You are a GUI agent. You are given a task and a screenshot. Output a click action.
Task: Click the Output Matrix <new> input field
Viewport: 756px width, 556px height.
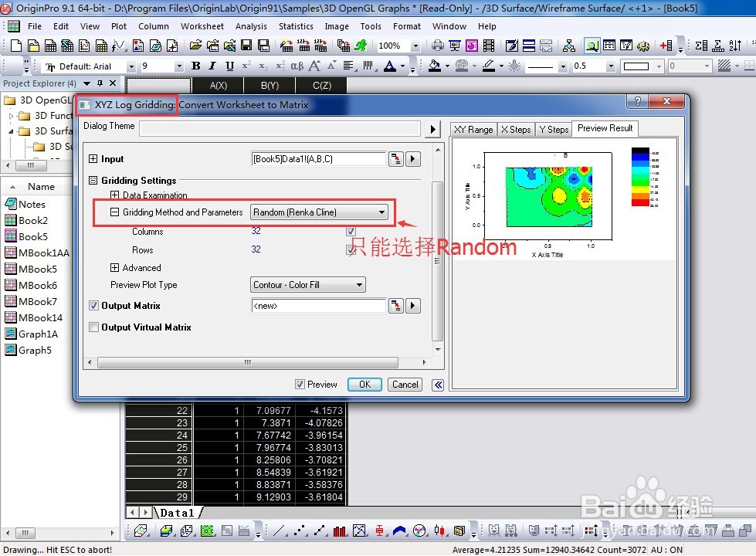click(x=319, y=306)
